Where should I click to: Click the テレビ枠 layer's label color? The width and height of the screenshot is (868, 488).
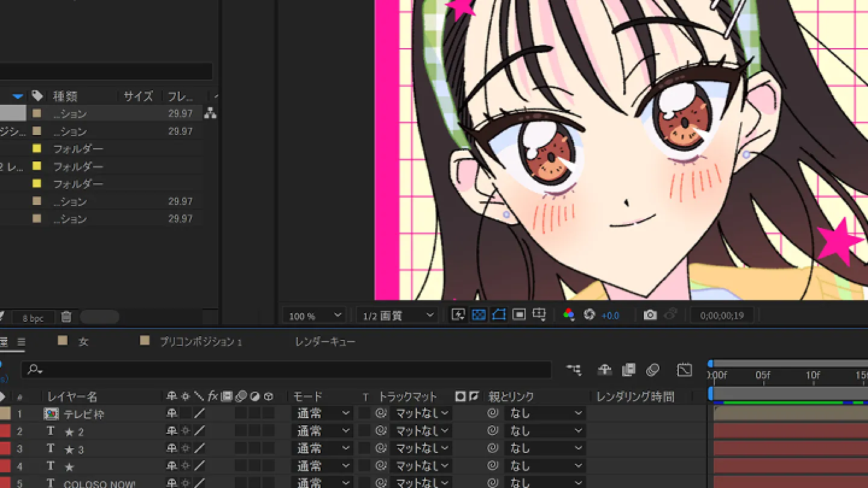tap(5, 413)
